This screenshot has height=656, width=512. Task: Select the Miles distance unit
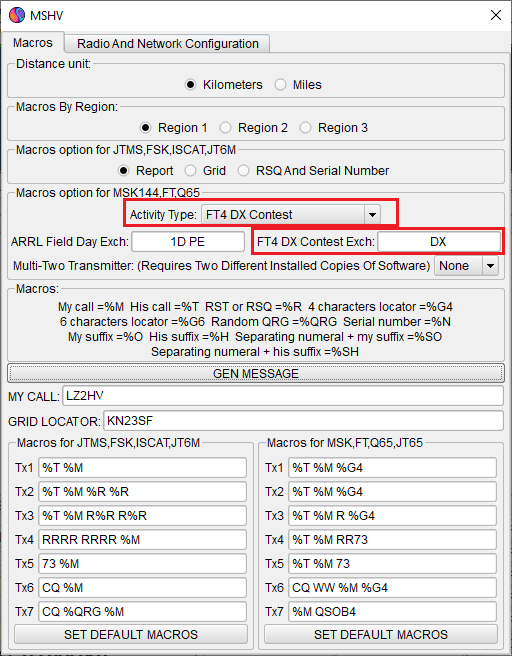click(298, 85)
